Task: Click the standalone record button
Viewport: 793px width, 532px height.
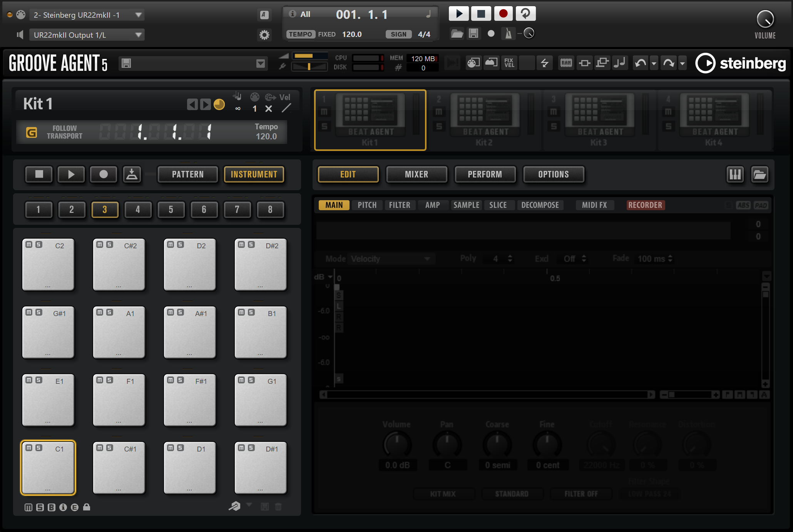Action: pos(503,14)
